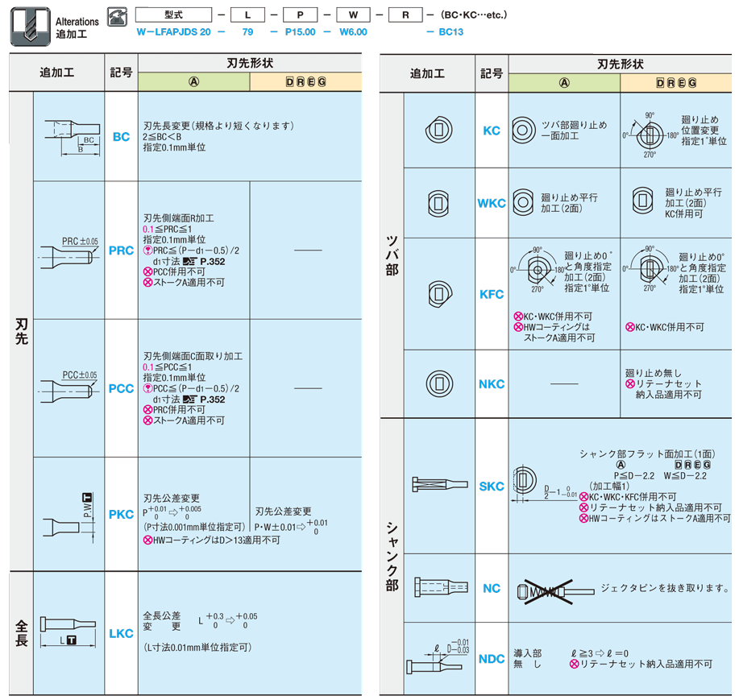Click the NDC lead-in diagram
The width and height of the screenshot is (739, 700).
439,657
